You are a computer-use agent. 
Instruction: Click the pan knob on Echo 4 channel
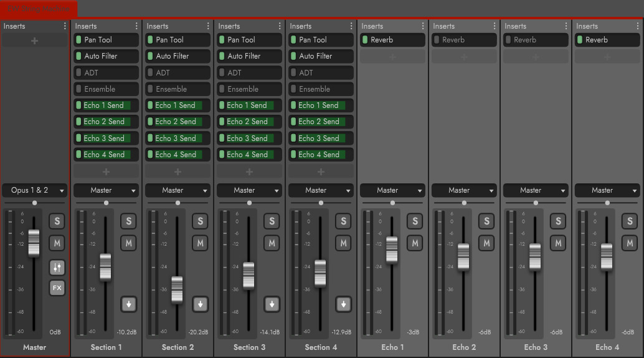click(607, 203)
